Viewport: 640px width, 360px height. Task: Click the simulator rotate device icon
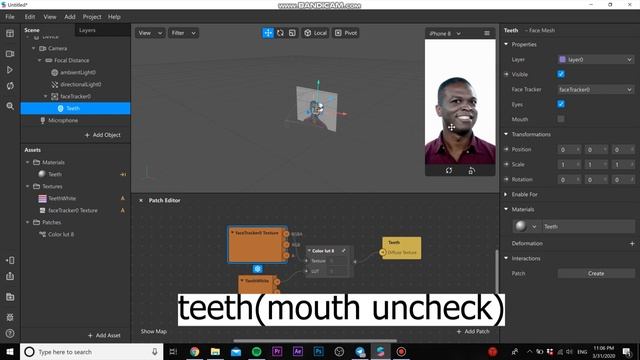471,170
